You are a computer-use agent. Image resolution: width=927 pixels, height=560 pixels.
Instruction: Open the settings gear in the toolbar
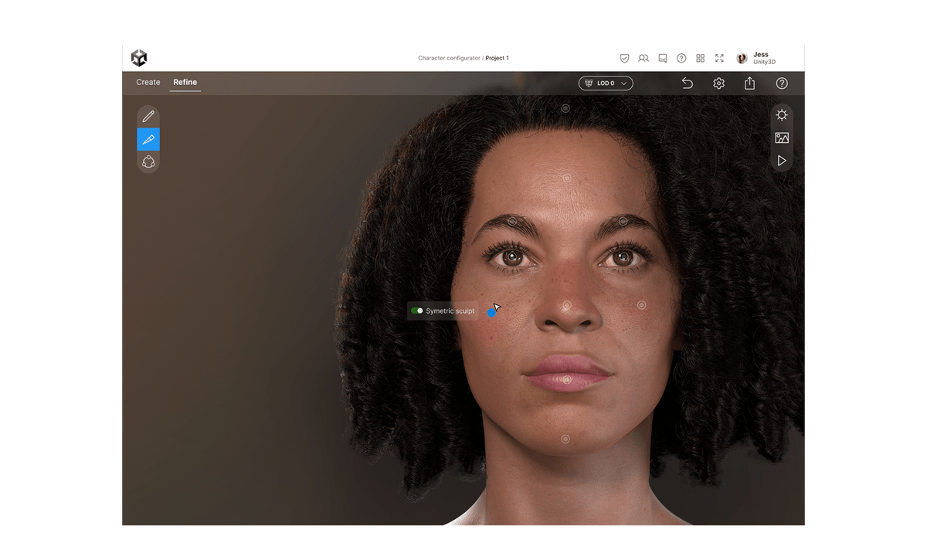tap(718, 83)
